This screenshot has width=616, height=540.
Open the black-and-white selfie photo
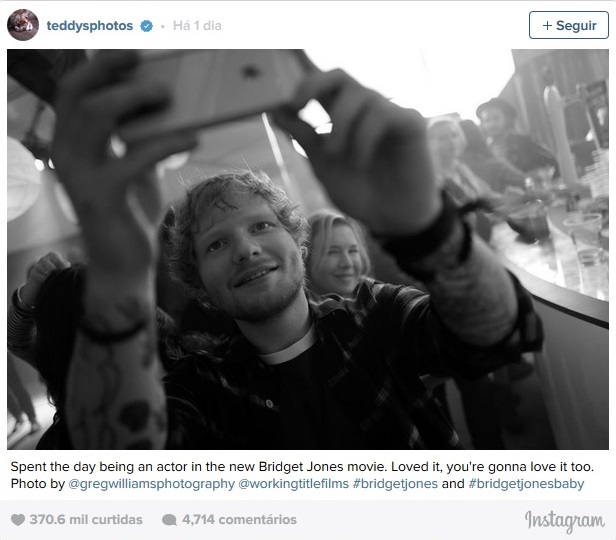click(x=308, y=249)
